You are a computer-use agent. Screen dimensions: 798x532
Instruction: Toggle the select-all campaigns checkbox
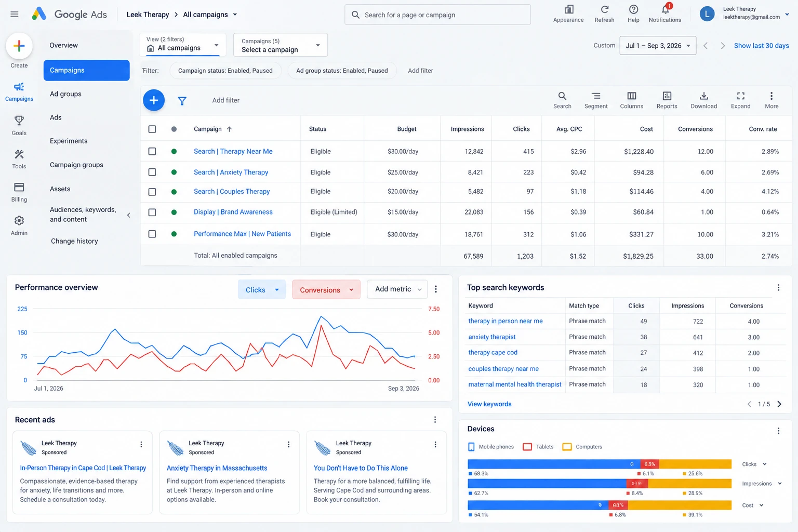152,129
